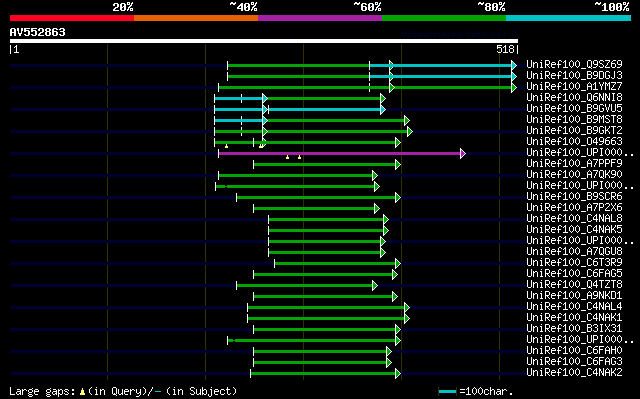The height and width of the screenshot is (399, 640).
Task: Click the cyan ~100% identity color band
Action: pos(568,18)
